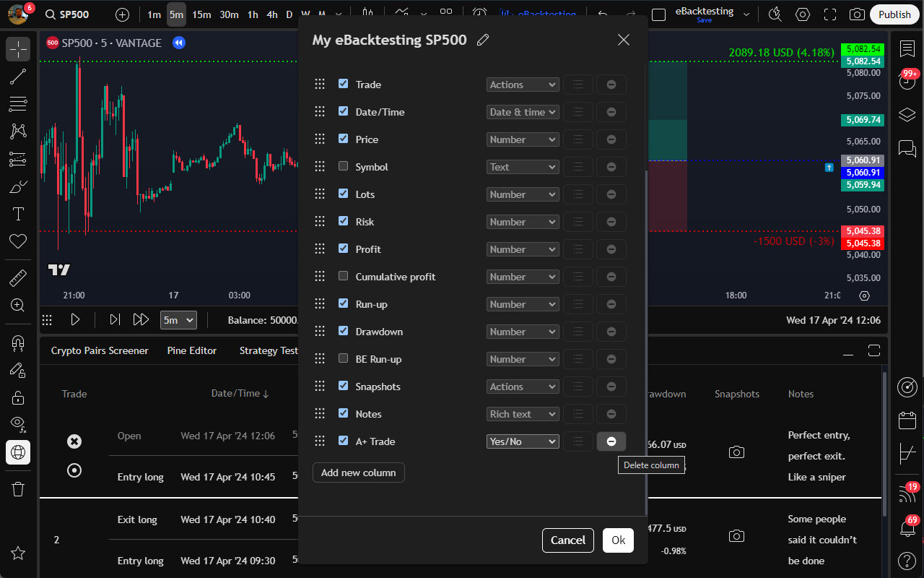Activate the zoom in tool
The width and height of the screenshot is (924, 578).
(x=18, y=305)
